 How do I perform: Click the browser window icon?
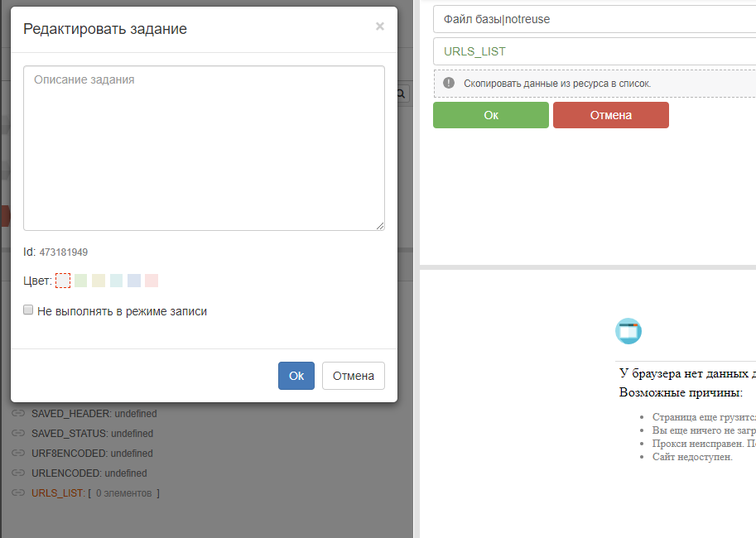[x=628, y=331]
